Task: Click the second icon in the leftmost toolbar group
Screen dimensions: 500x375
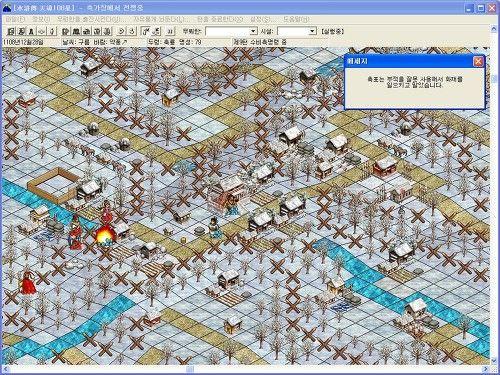Action: click(x=22, y=31)
